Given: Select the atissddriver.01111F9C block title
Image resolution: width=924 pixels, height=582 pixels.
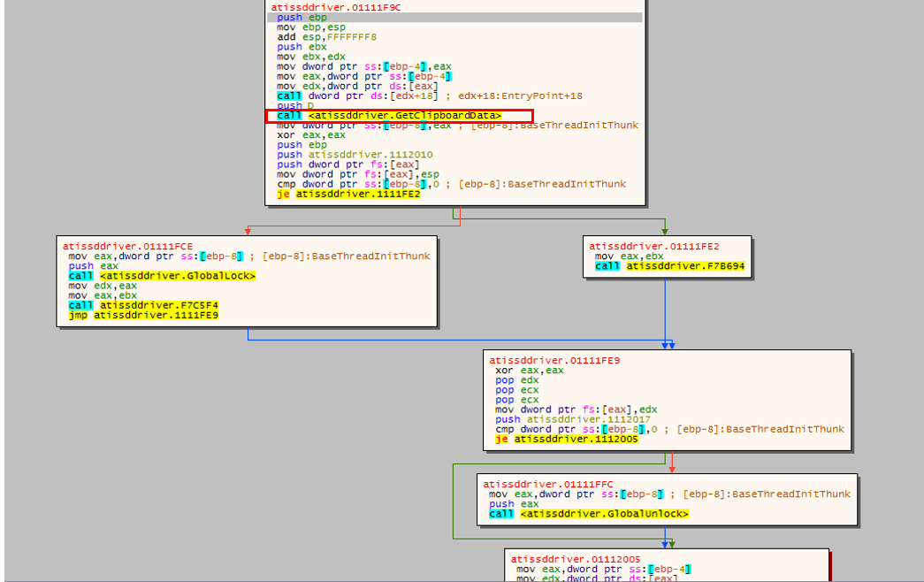Looking at the screenshot, I should click(336, 8).
